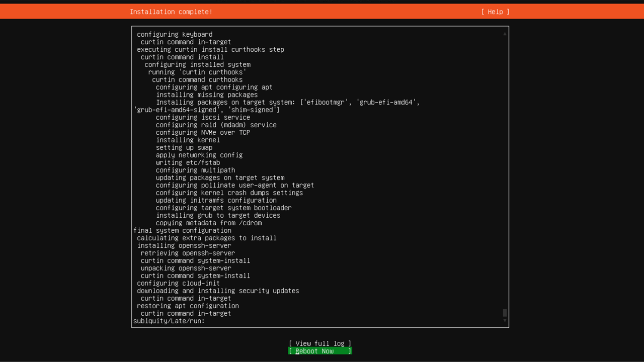Click 'copying metadata from /cdrom' log line
644x362 pixels.
209,223
